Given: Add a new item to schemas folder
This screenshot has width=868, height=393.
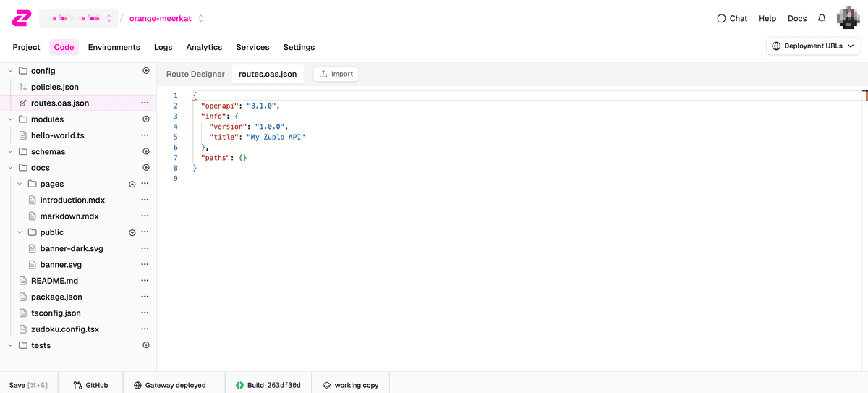Looking at the screenshot, I should coord(146,152).
